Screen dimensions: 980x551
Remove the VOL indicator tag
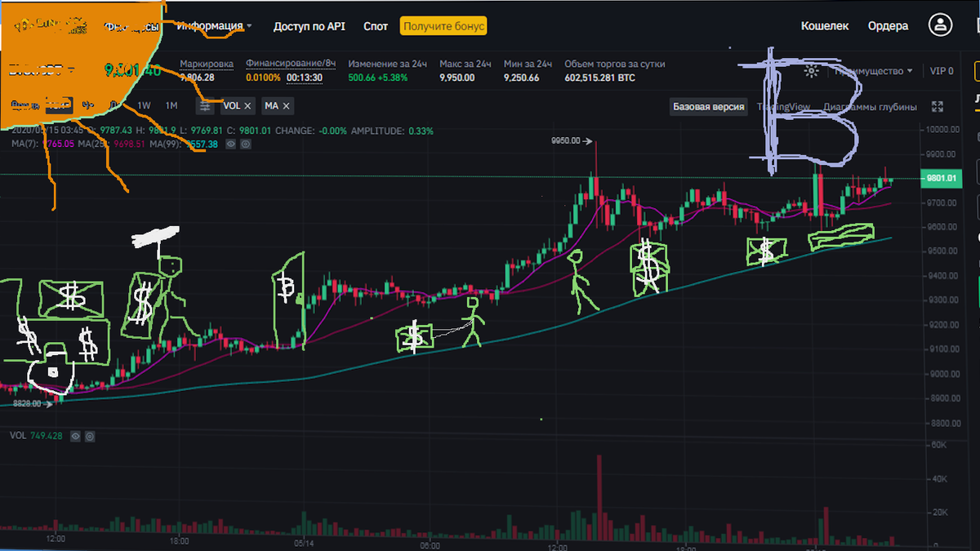pos(247,106)
